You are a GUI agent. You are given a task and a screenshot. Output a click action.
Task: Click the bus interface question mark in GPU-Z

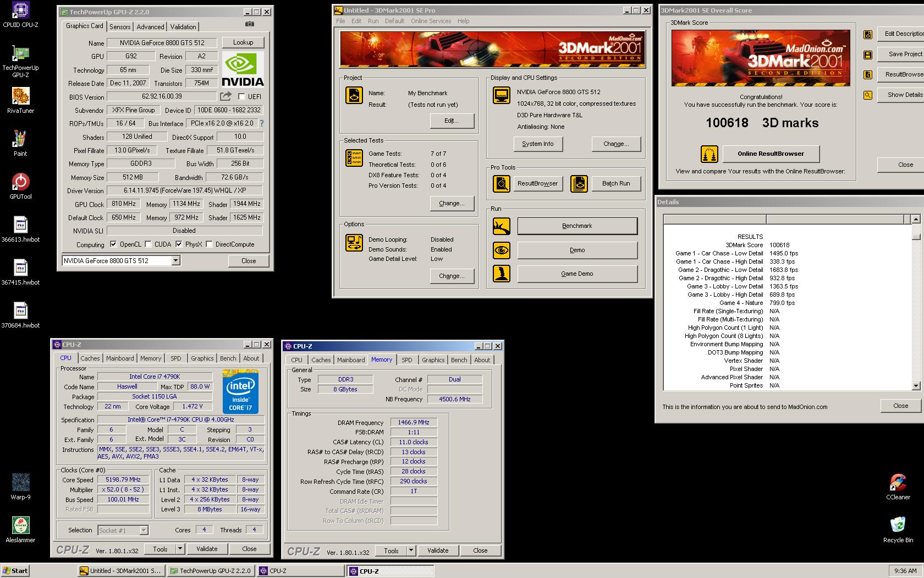pos(261,123)
